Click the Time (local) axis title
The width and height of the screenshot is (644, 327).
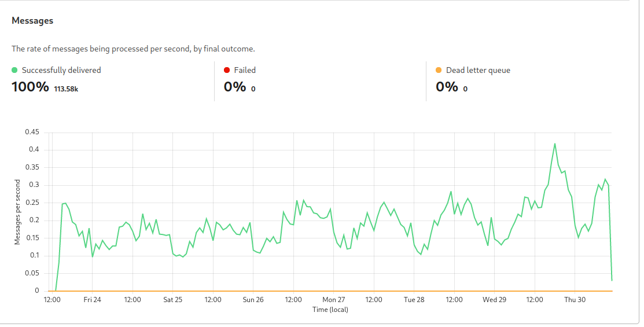click(x=330, y=310)
